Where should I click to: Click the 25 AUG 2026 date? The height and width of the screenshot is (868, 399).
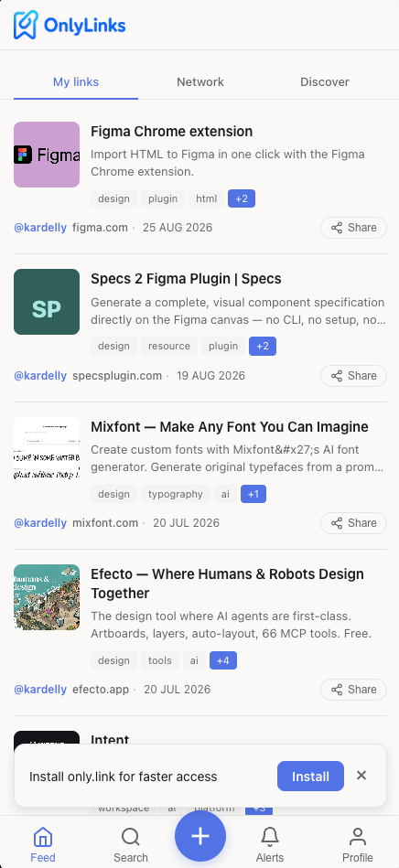tap(178, 228)
